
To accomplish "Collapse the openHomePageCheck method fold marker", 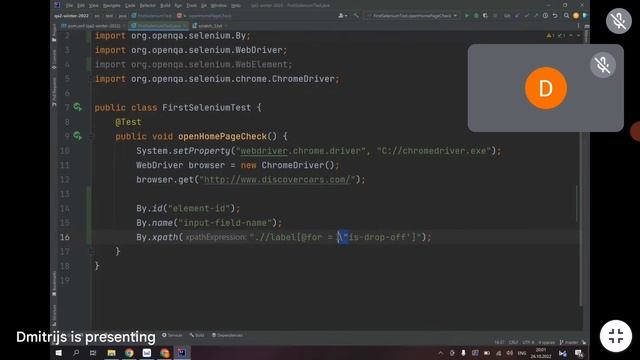I will point(91,136).
